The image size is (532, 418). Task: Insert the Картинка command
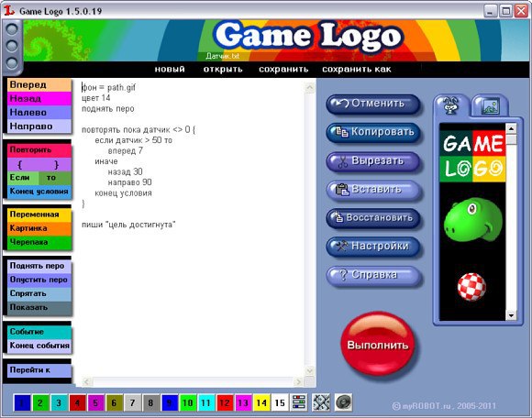(x=39, y=228)
